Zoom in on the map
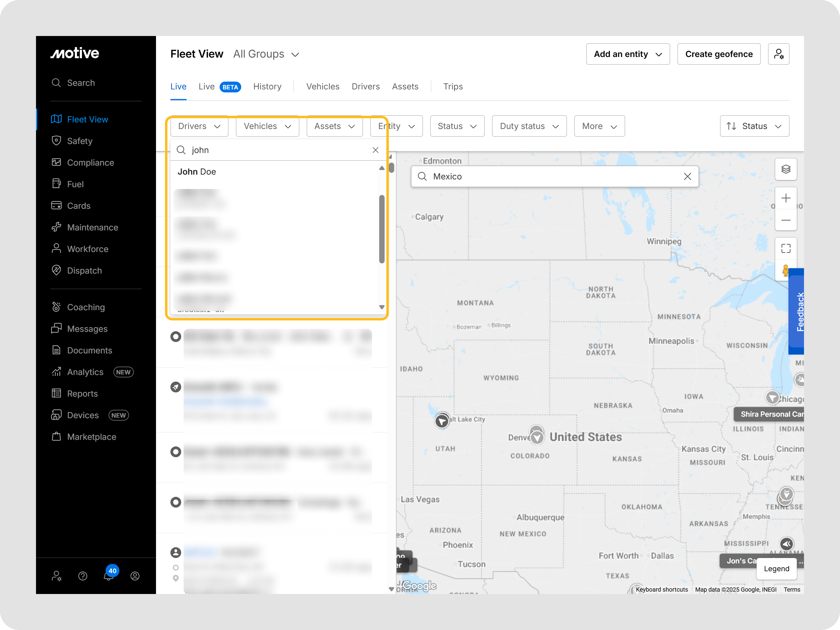This screenshot has height=630, width=840. point(785,198)
